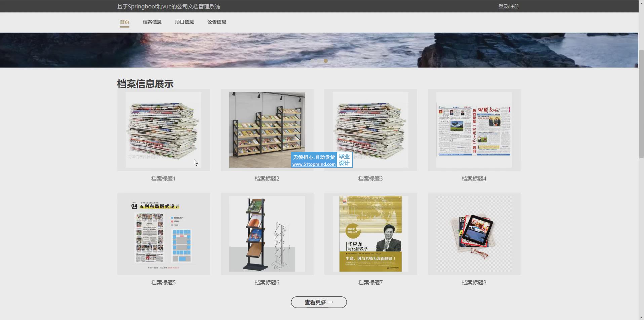The image size is (644, 320).
Task: Click the 档案标题4 caption text
Action: click(474, 178)
